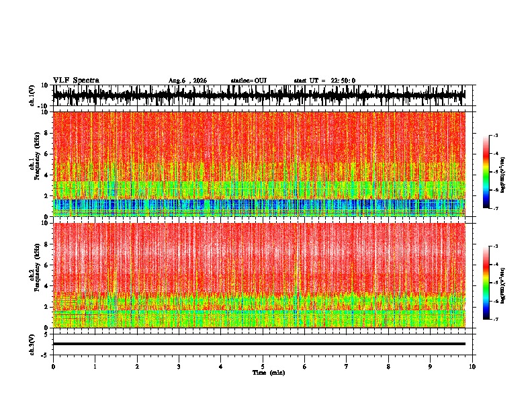Image resolution: width=532 pixels, height=411 pixels.
Task: Click time axis tick label "4"
Action: click(x=221, y=367)
